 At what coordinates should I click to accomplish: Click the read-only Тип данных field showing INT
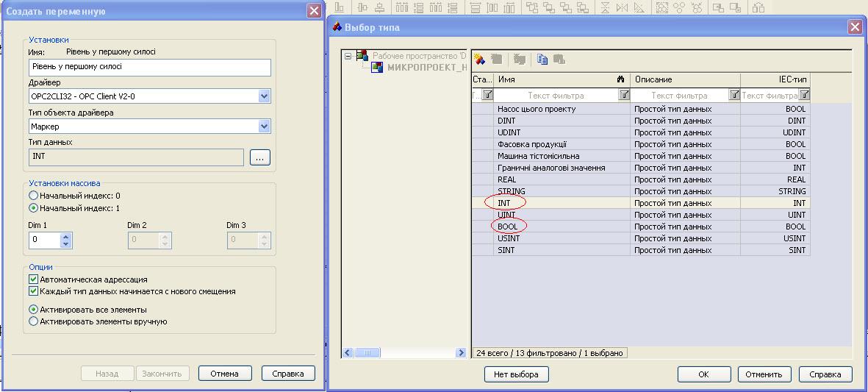click(x=136, y=157)
